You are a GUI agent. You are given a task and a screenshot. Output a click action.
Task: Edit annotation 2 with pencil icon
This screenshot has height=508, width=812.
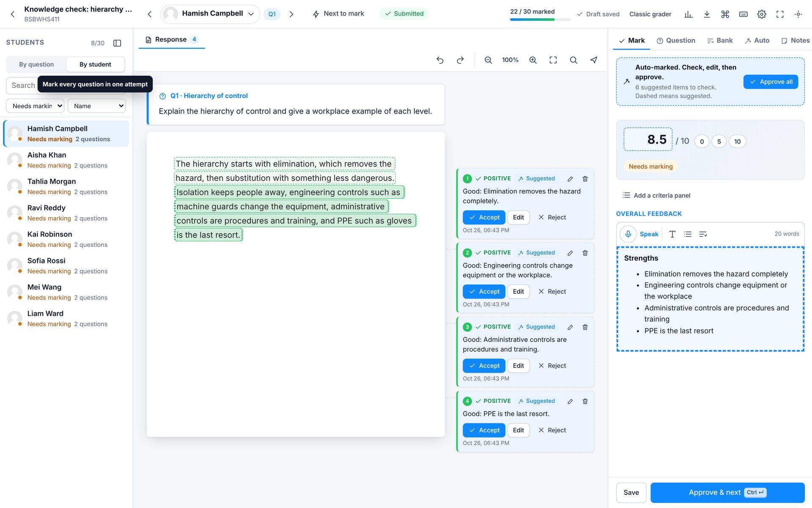tap(570, 253)
